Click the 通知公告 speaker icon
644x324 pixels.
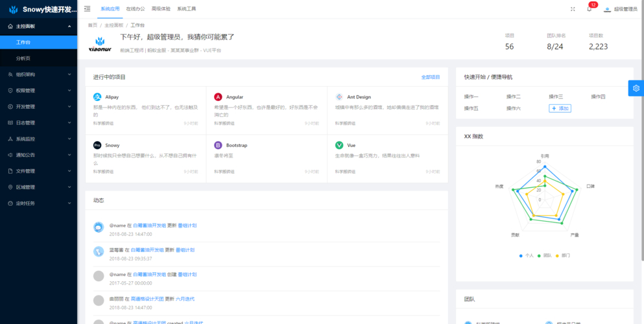[10, 155]
